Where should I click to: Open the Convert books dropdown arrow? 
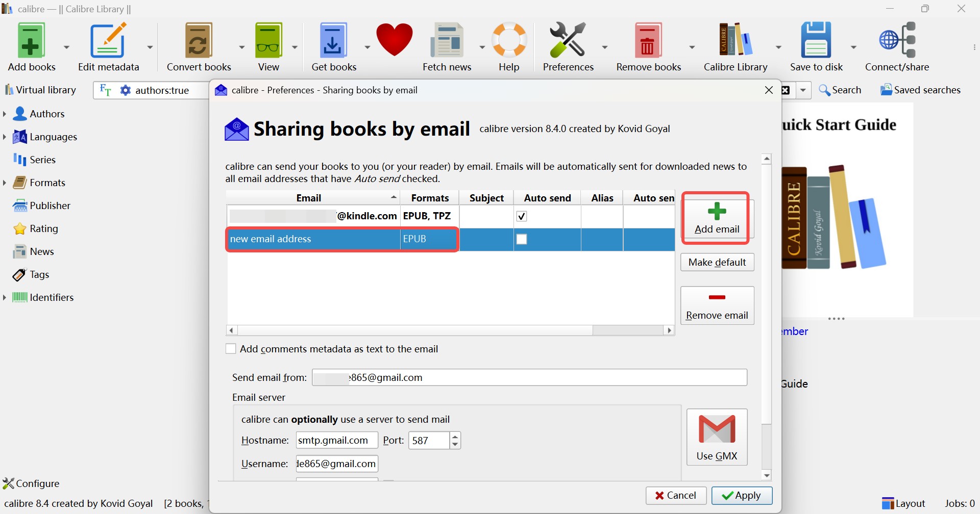click(x=242, y=47)
